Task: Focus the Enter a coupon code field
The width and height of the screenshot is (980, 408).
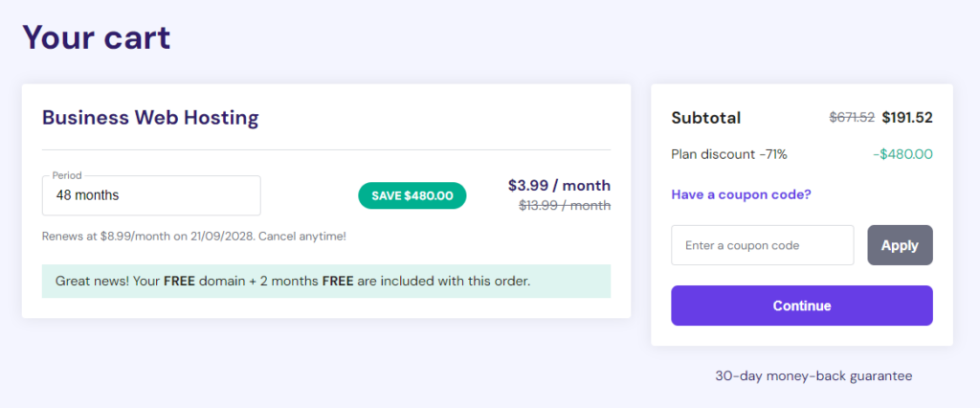Action: pos(762,245)
